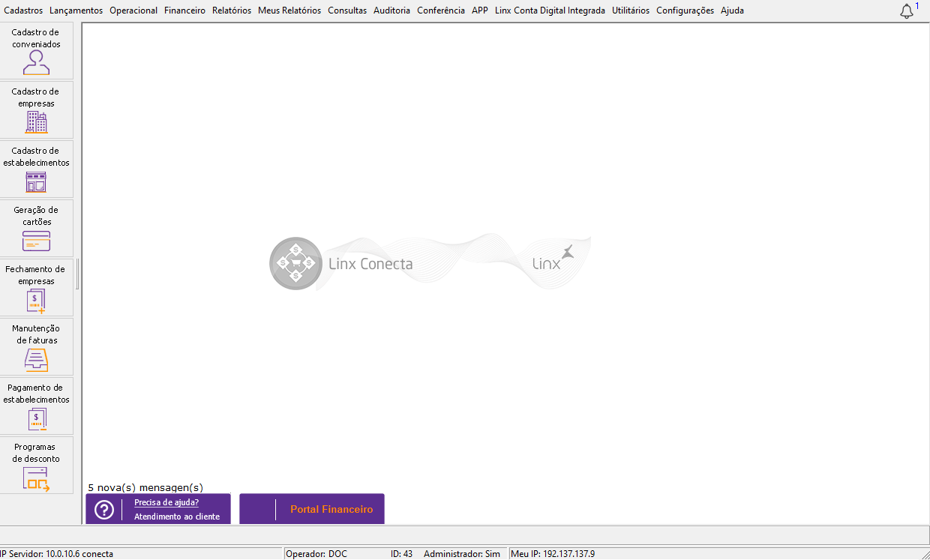Select the "Meu IP: 192.137.137.9" status entry
The height and width of the screenshot is (560, 930).
coord(553,554)
